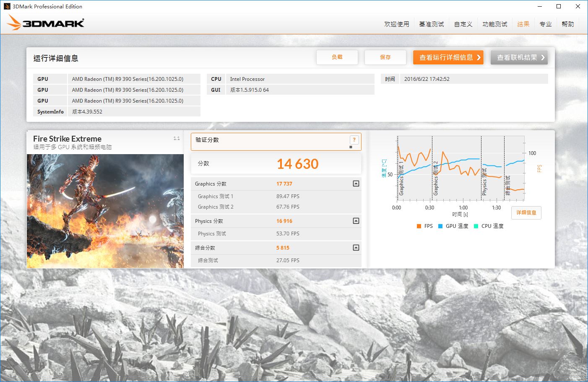Close the 3DMark window
588x382 pixels.
(578, 6)
